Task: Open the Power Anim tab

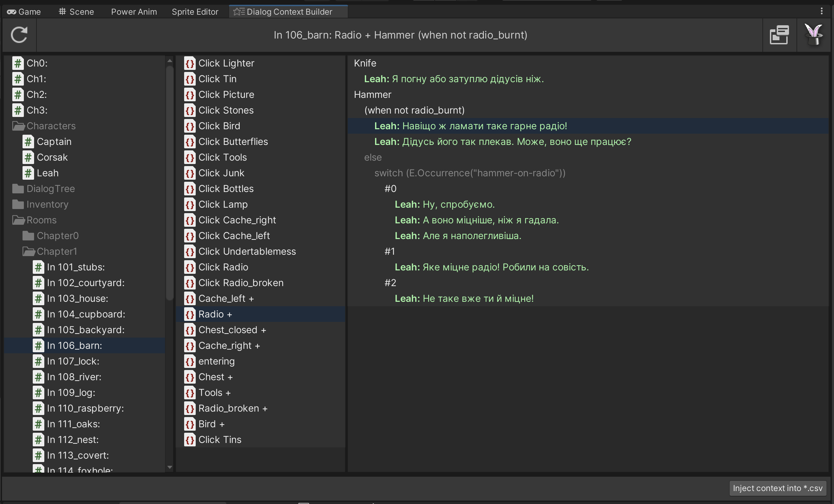Action: 134,12
